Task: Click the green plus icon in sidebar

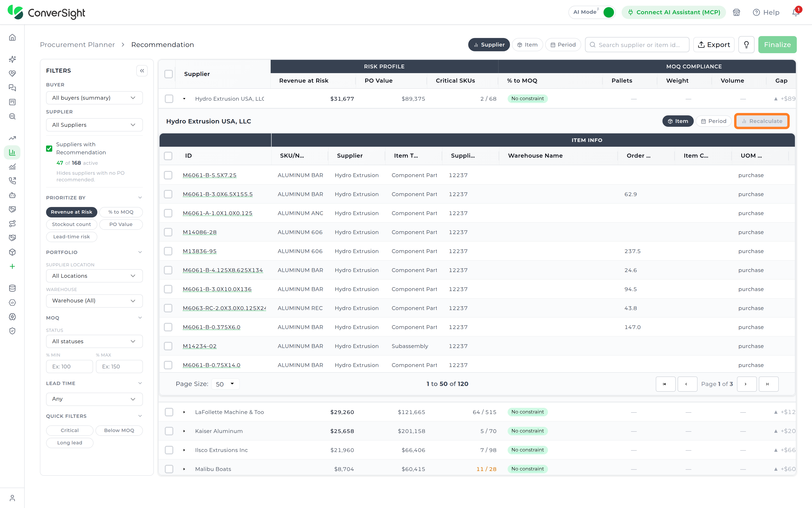Action: point(12,266)
